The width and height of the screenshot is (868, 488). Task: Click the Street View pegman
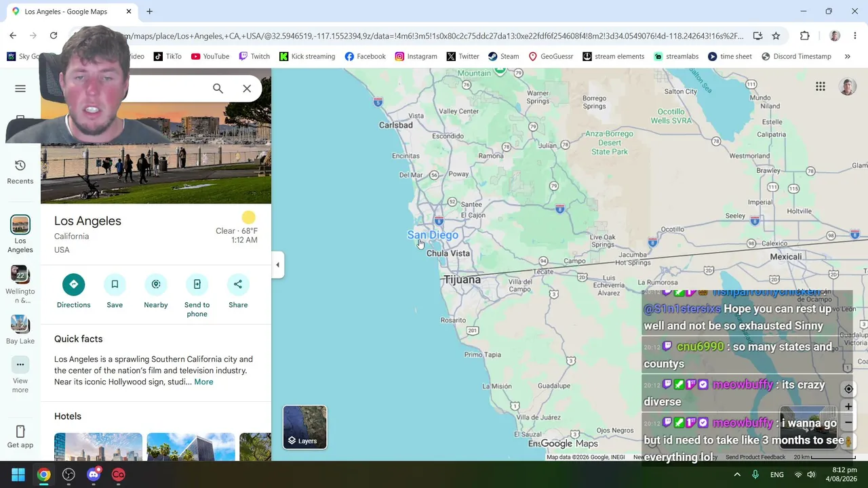(x=848, y=442)
